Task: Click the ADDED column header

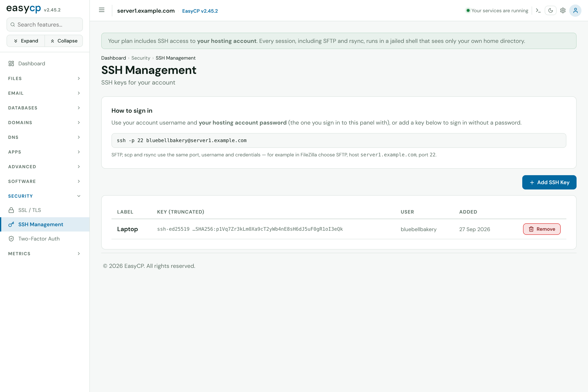Action: (468, 212)
